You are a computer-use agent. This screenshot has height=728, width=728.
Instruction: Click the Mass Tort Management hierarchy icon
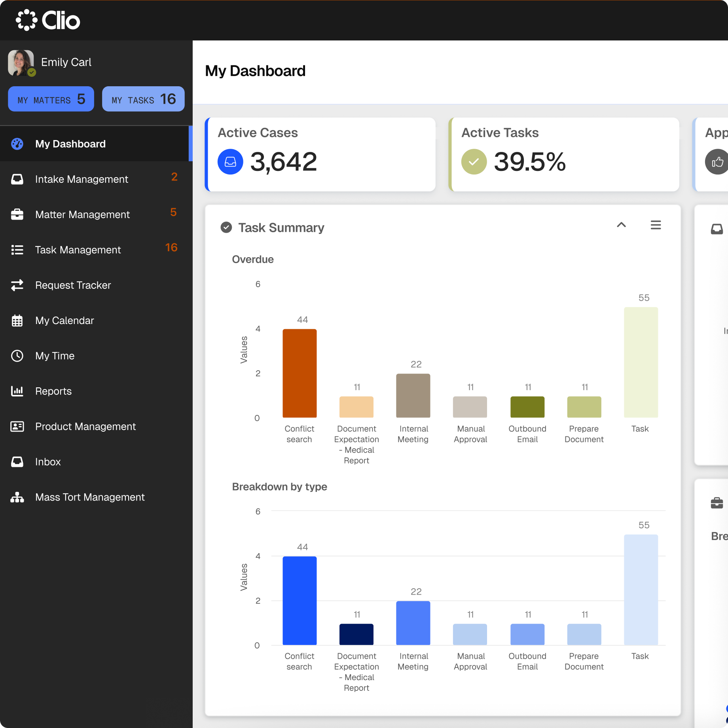17,497
